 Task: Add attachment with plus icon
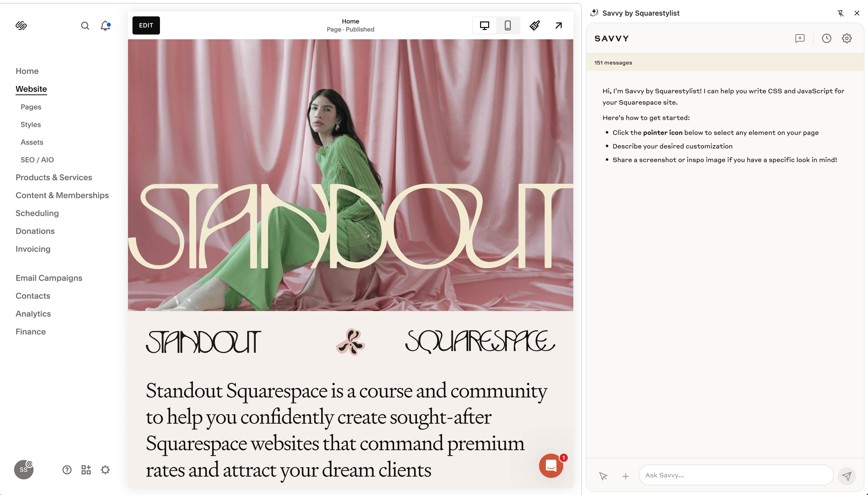pos(625,476)
